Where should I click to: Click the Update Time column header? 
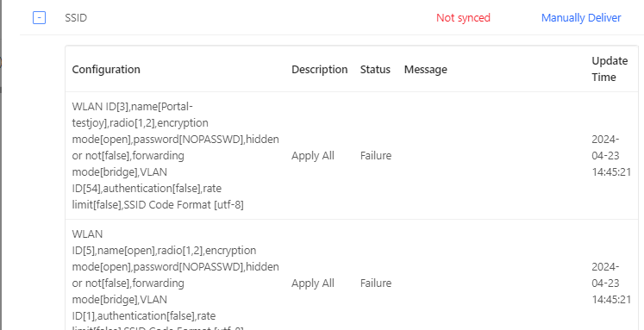610,69
